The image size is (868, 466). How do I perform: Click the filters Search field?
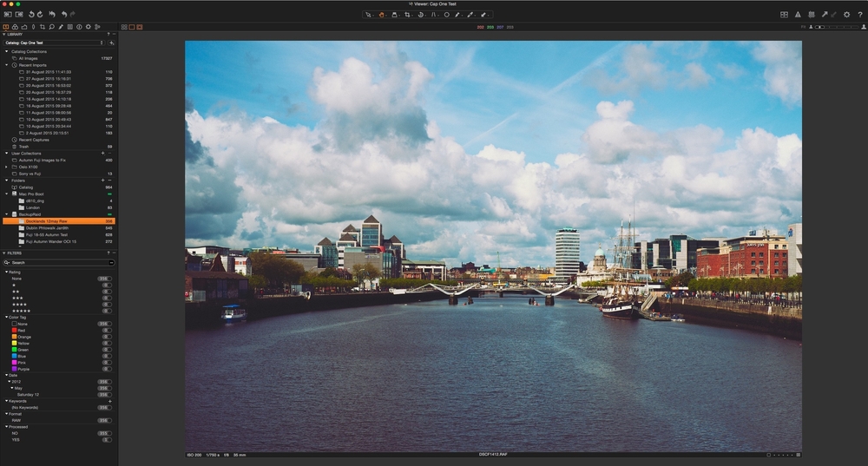click(x=56, y=262)
